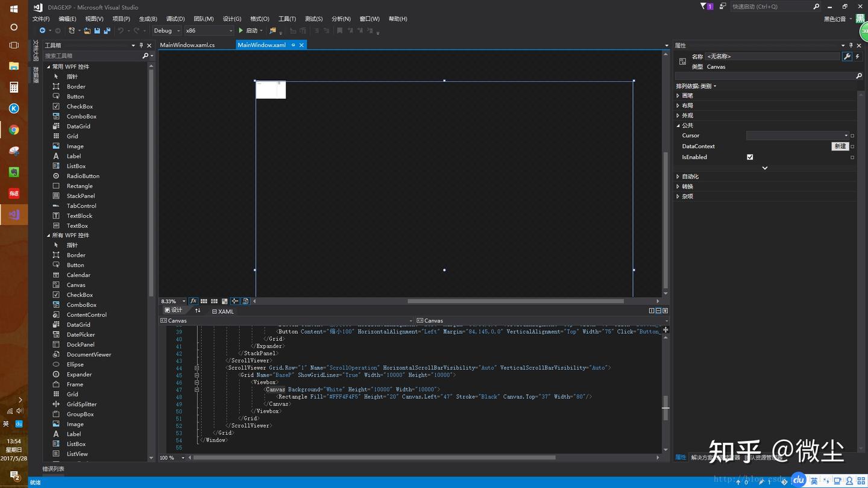Open the Debug configuration dropdown

(x=167, y=31)
